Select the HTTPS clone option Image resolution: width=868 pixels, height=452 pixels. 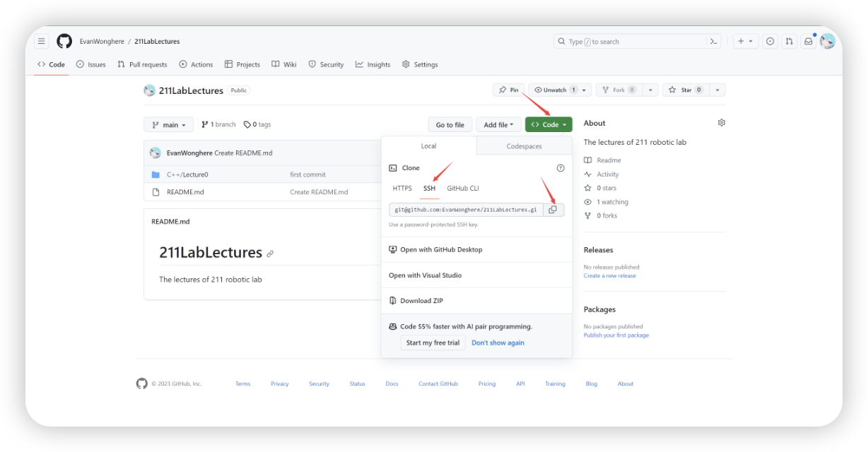pos(402,189)
